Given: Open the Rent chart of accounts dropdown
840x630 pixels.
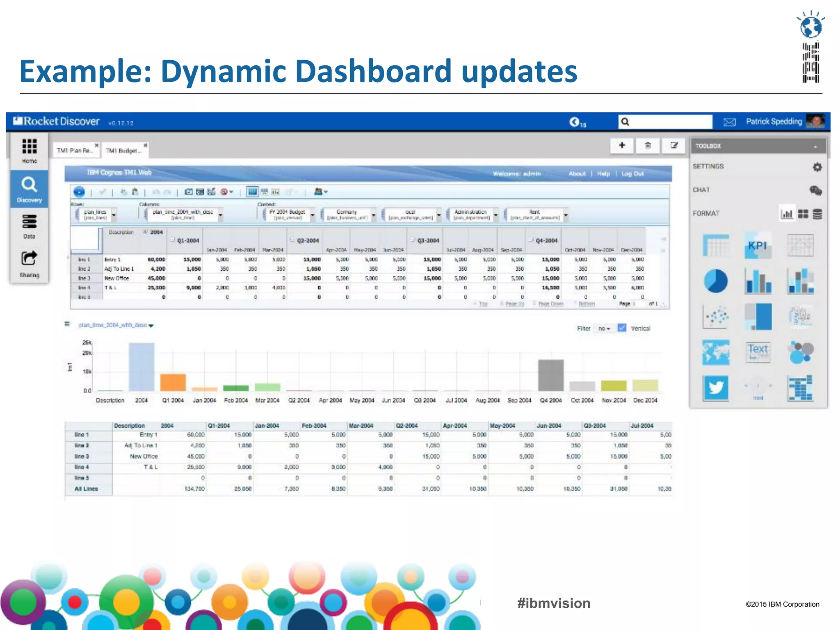Looking at the screenshot, I should (566, 215).
